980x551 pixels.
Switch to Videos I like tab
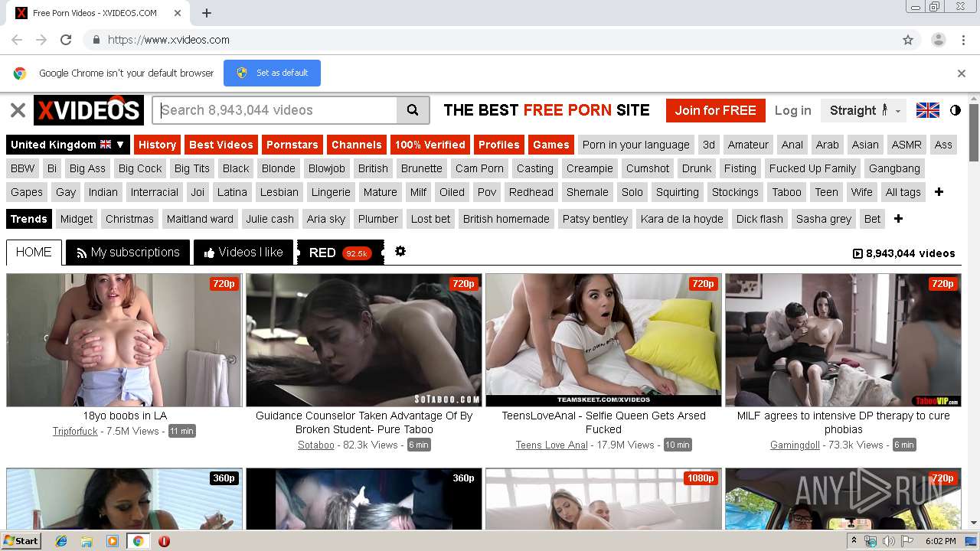[243, 252]
